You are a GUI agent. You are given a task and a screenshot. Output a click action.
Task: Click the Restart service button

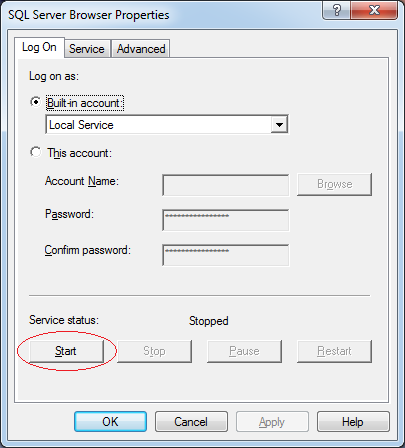334,351
